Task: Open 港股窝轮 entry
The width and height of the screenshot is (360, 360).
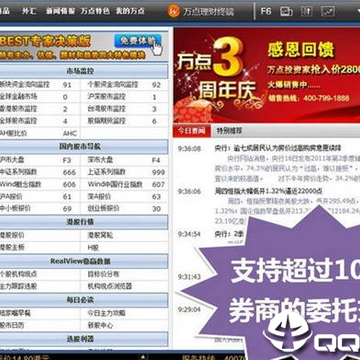Action: coord(100,235)
